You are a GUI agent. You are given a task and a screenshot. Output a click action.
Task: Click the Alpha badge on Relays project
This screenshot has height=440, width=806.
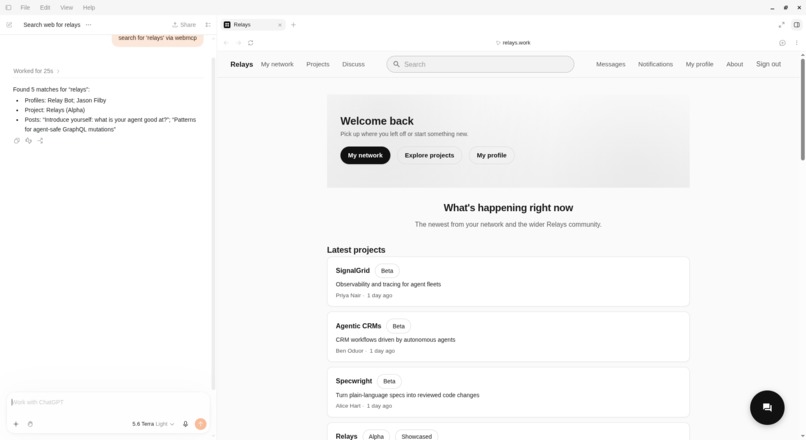coord(376,436)
